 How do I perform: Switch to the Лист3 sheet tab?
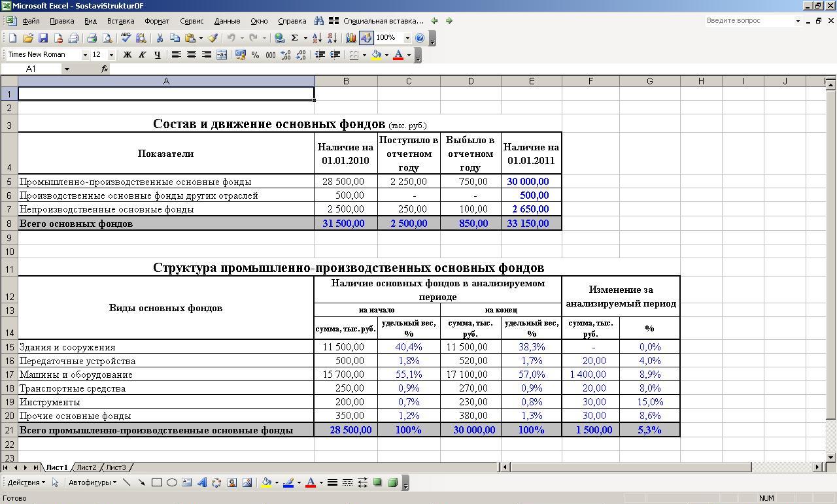click(x=116, y=467)
